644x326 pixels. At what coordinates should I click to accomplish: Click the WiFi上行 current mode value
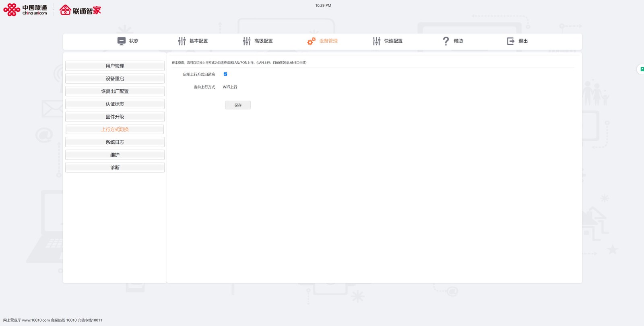(x=230, y=87)
